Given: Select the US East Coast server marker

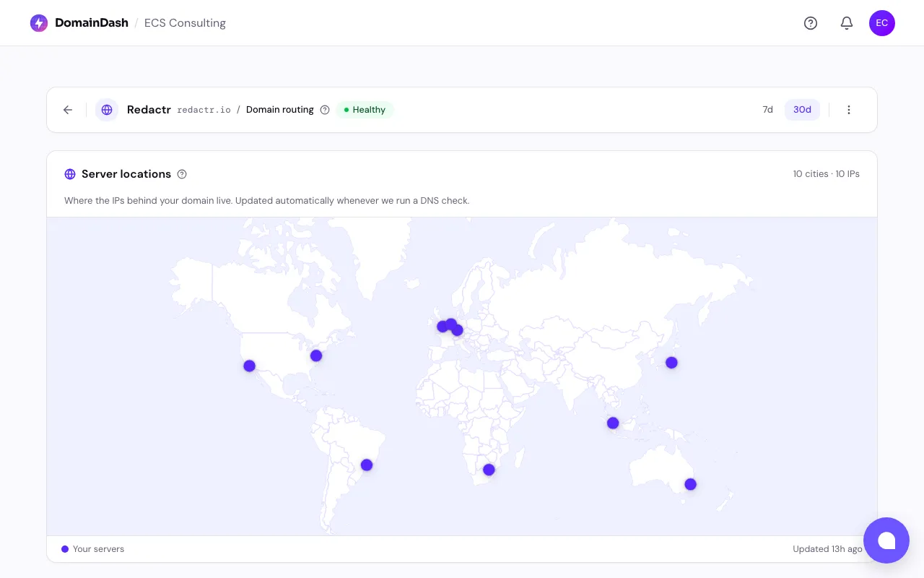Looking at the screenshot, I should (316, 355).
